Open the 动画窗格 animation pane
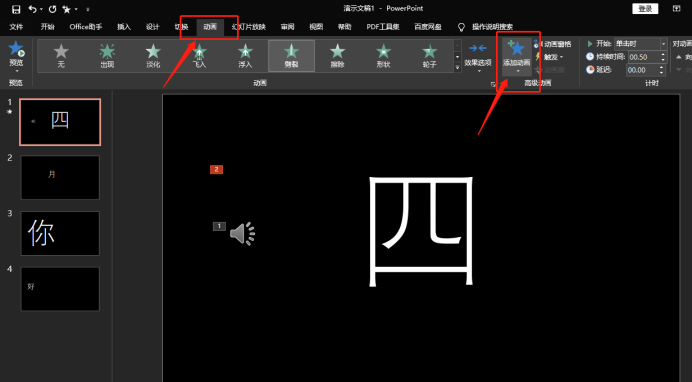Image resolution: width=692 pixels, height=382 pixels. 552,44
